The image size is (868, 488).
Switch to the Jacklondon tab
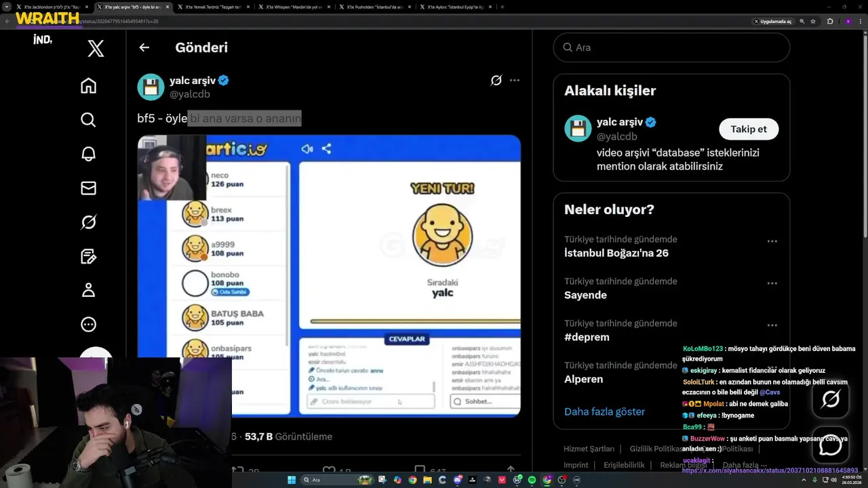click(x=53, y=7)
